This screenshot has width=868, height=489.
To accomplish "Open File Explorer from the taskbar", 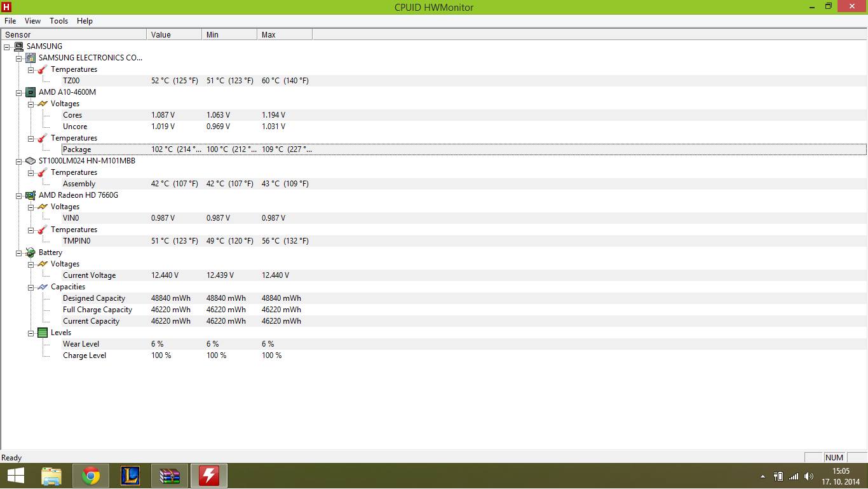I will pos(51,476).
